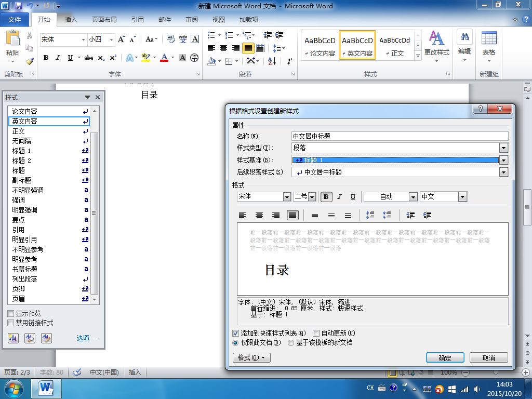Viewport: 532px width, 399px height.
Task: Switch to the 插入 tab
Action: click(x=71, y=20)
